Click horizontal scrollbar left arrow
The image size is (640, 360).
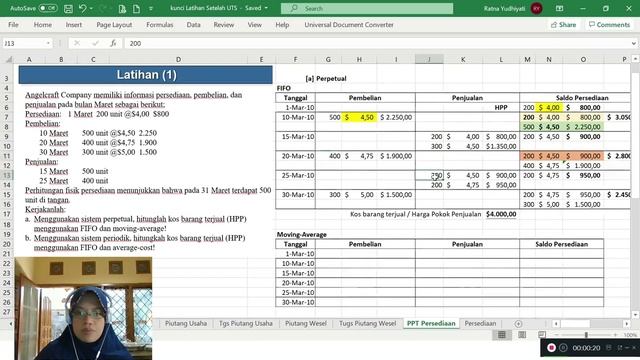pos(556,324)
